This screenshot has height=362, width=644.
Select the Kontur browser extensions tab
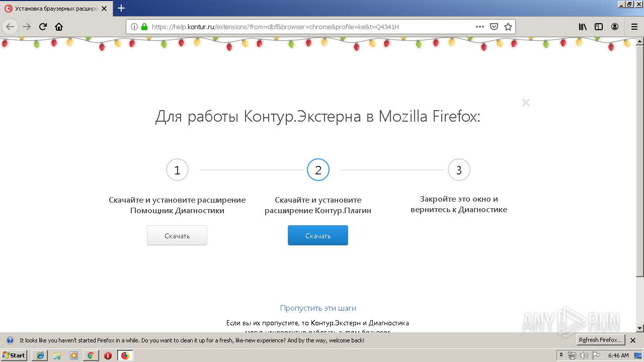pos(56,9)
